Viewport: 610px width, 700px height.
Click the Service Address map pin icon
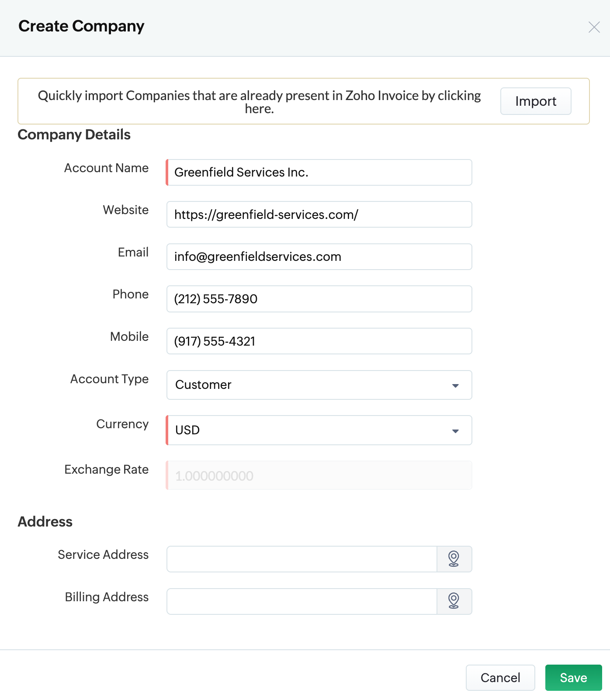[x=454, y=559]
